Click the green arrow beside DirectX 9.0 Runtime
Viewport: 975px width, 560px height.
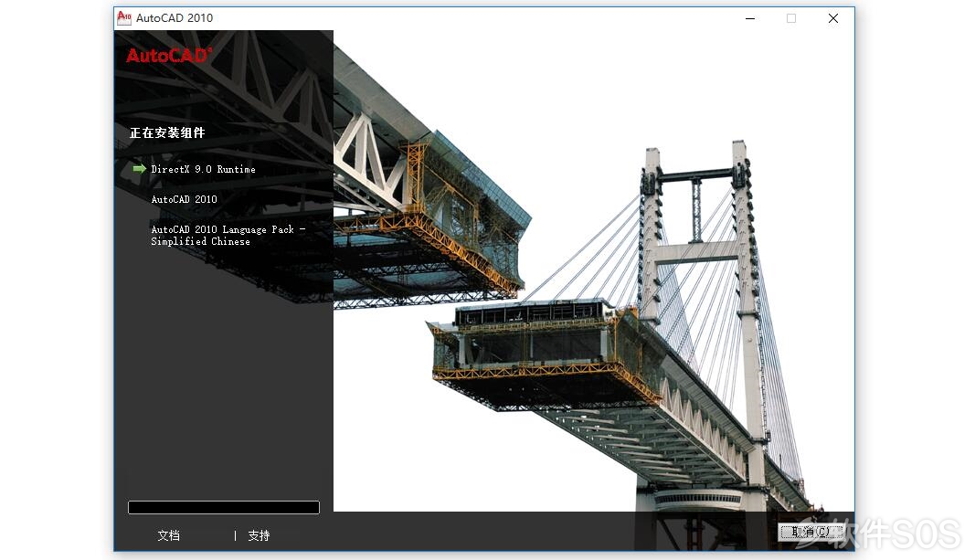139,168
